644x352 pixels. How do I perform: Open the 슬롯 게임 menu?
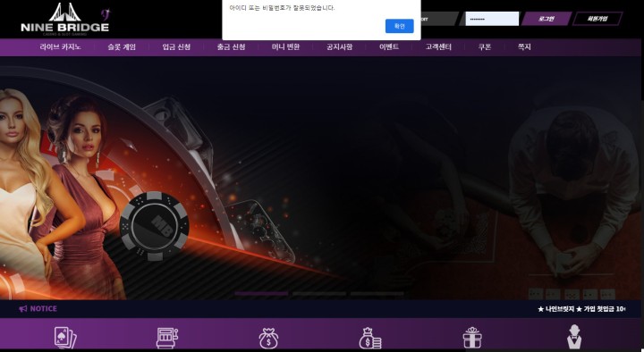pos(122,46)
